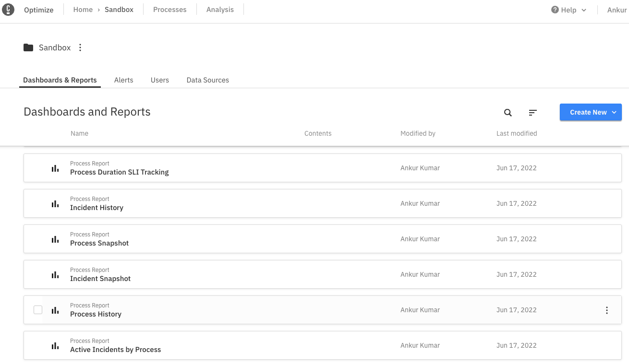Click the Camunda logo icon
The height and width of the screenshot is (364, 629).
pyautogui.click(x=8, y=10)
